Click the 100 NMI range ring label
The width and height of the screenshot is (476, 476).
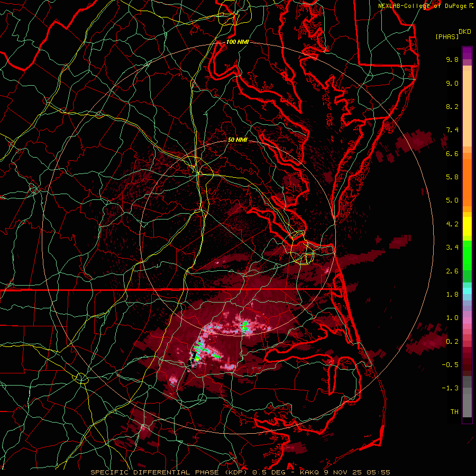pos(237,42)
